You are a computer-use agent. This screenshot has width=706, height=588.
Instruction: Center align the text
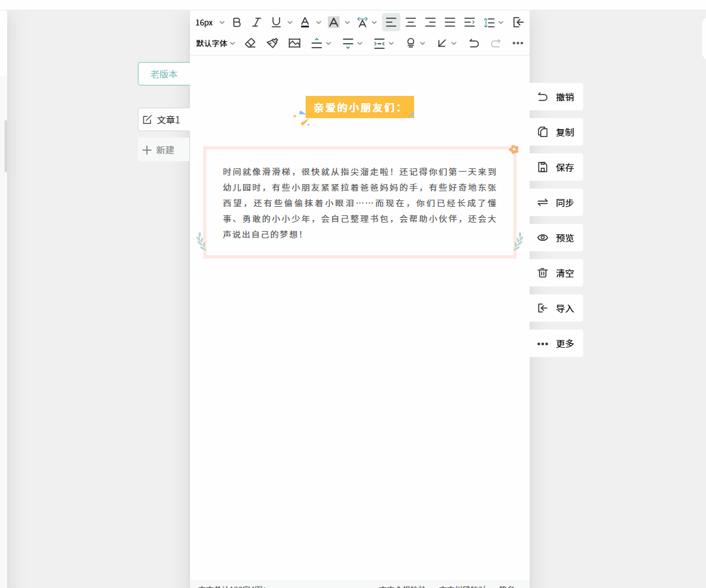[411, 22]
